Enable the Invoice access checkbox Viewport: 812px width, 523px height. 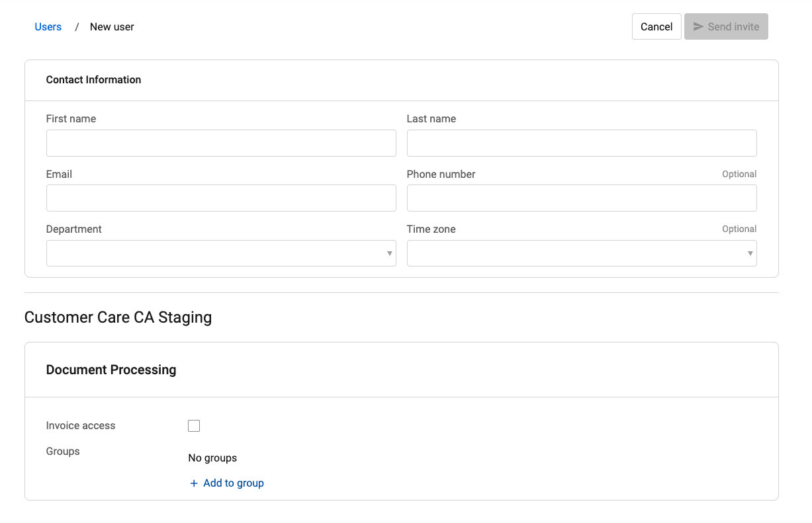(194, 426)
